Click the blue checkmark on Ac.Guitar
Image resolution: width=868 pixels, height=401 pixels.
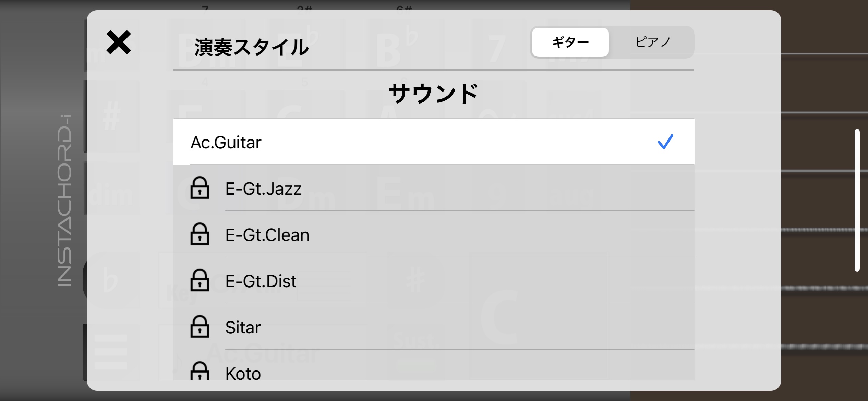point(665,142)
